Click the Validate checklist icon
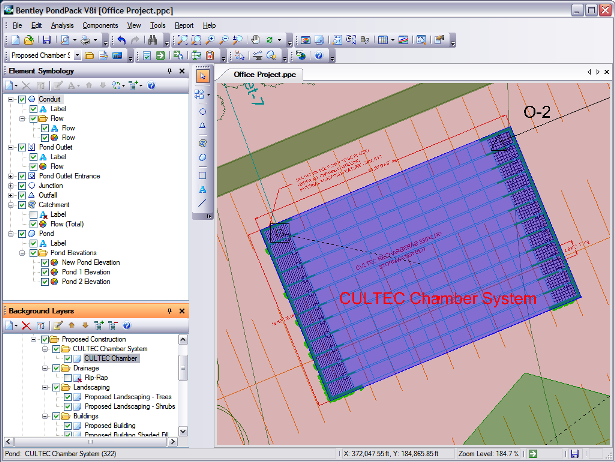 147,55
